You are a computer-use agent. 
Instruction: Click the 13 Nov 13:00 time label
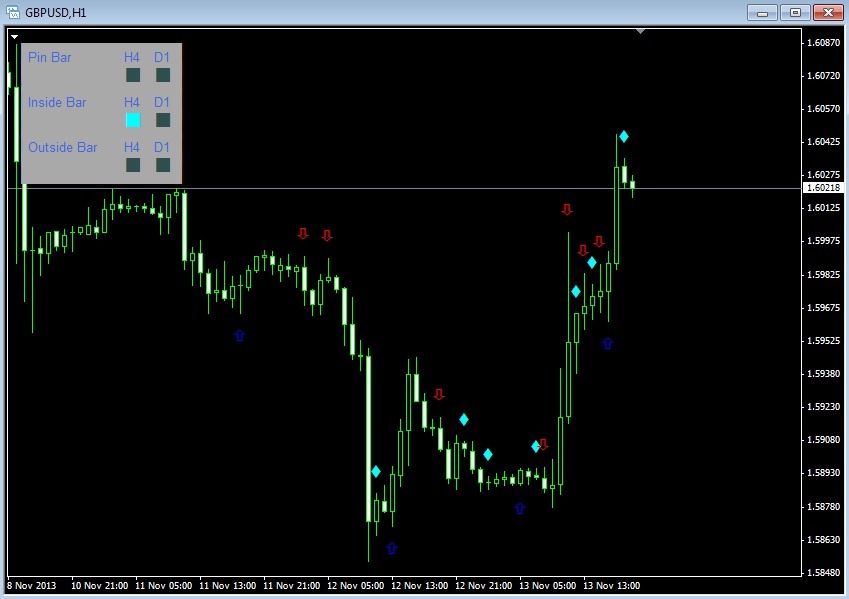[x=611, y=585]
